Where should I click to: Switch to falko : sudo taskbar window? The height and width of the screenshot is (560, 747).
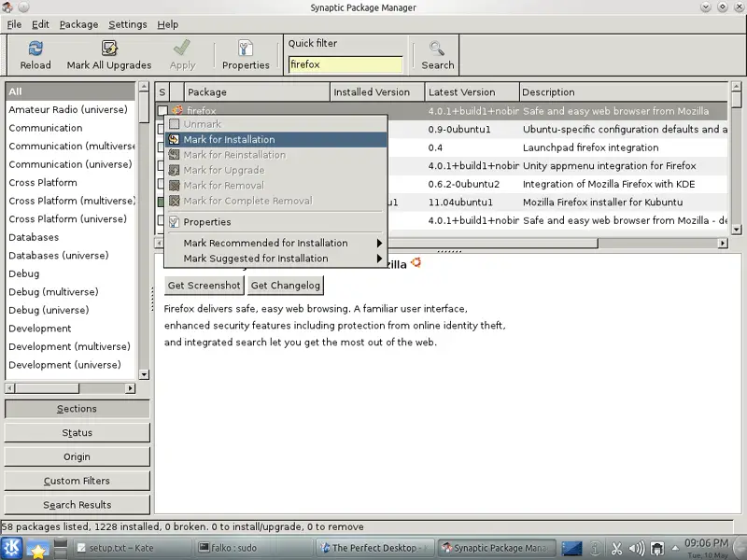coord(254,548)
